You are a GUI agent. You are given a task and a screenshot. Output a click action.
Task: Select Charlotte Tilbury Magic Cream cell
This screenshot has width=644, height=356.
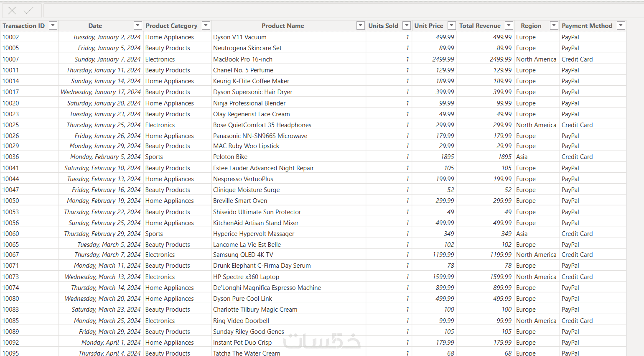pyautogui.click(x=288, y=310)
